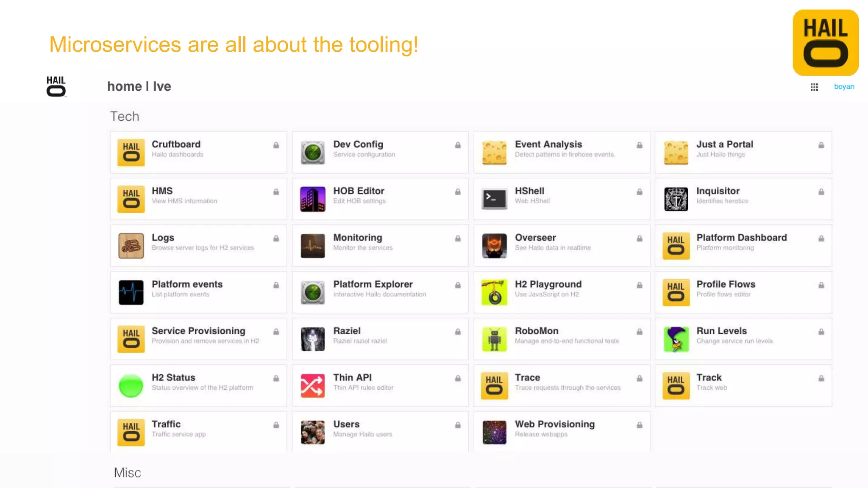Viewport: 868px width, 488px height.
Task: Click 'Browse server logs for H2 services'
Action: [x=203, y=248]
